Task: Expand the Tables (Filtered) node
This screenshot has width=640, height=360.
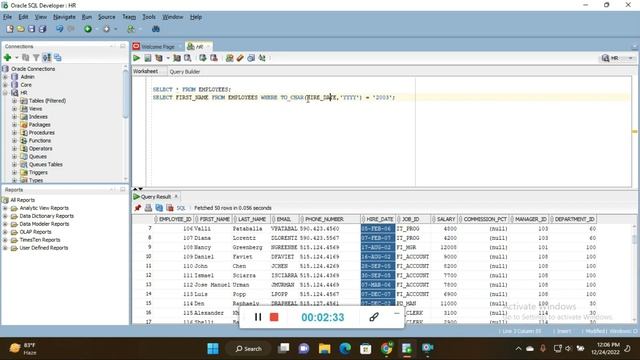Action: 14,101
